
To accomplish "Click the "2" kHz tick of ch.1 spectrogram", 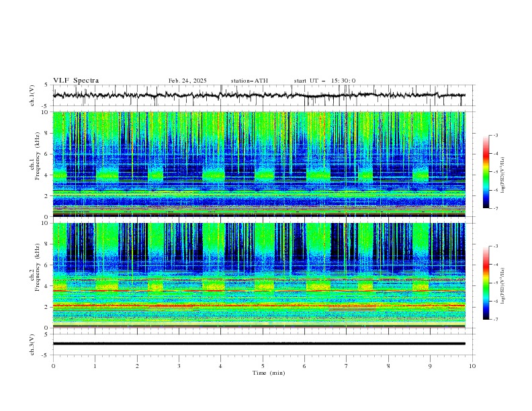I will [47, 196].
